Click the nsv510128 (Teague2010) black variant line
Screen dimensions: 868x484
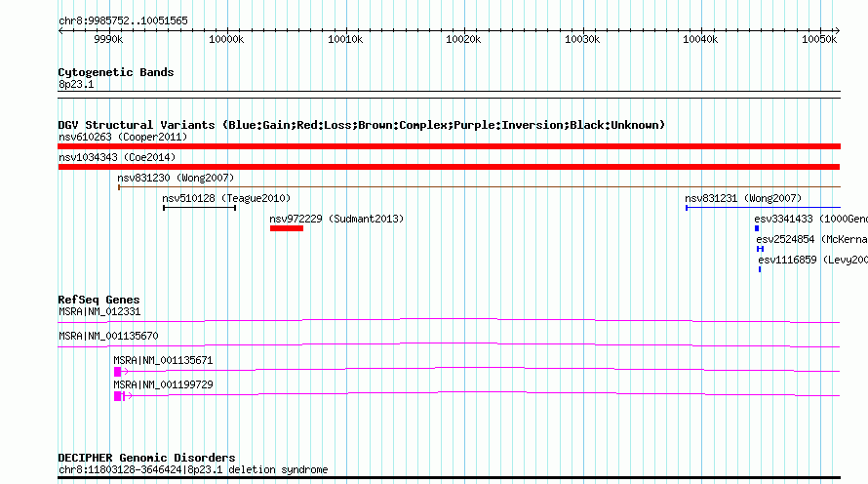click(x=200, y=208)
